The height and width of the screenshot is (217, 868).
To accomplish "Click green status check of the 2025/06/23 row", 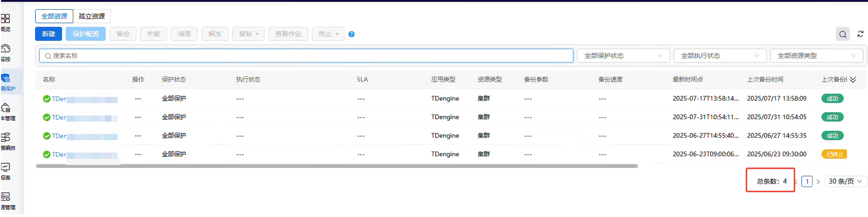I will point(46,155).
